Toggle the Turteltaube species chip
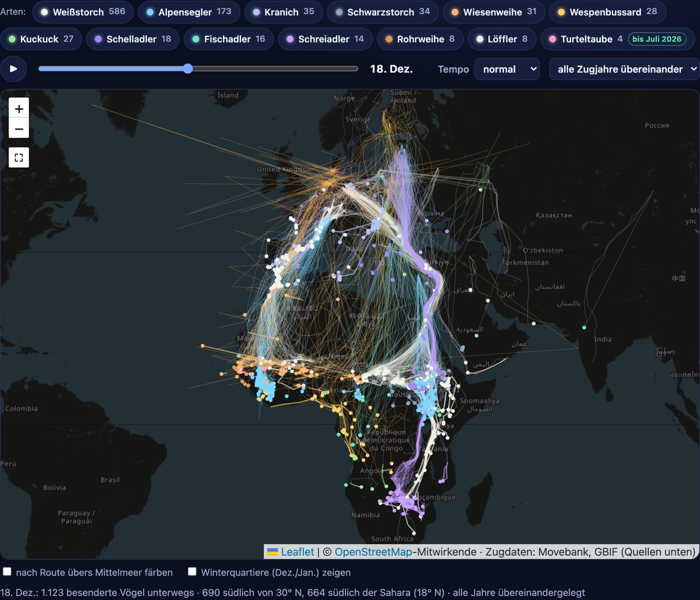 618,39
